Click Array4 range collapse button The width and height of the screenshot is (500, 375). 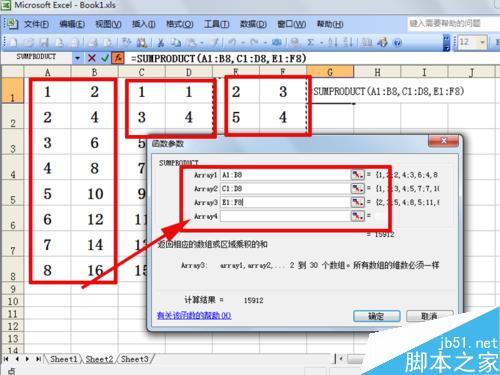pyautogui.click(x=357, y=216)
